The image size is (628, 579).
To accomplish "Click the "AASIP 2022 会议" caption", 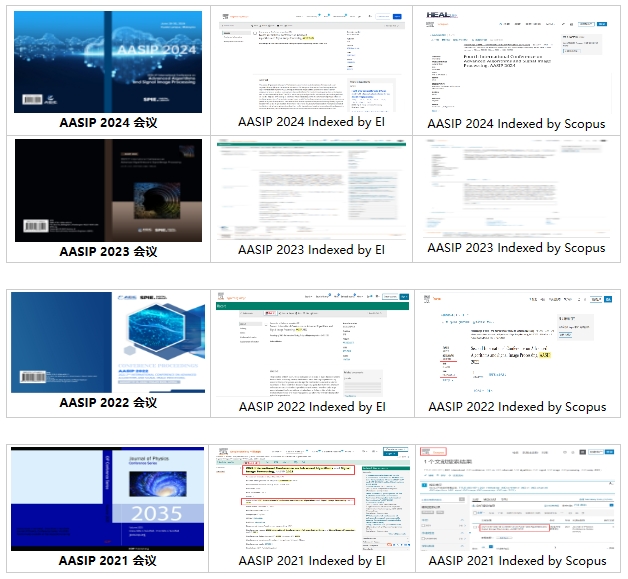I will [x=108, y=403].
